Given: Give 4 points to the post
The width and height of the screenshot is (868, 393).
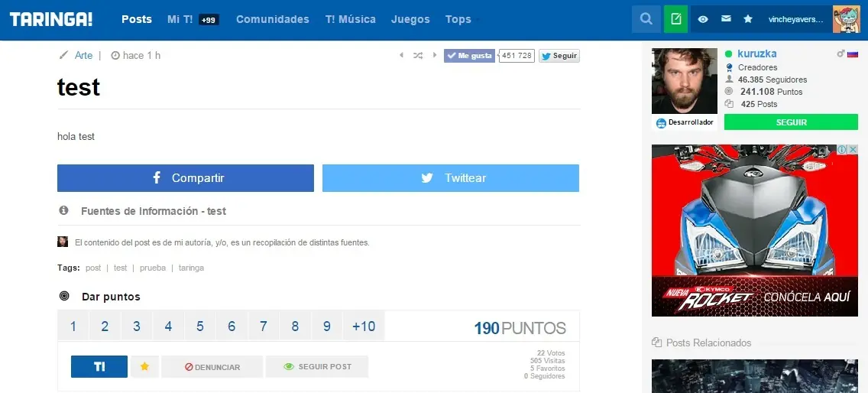Looking at the screenshot, I should [x=168, y=326].
